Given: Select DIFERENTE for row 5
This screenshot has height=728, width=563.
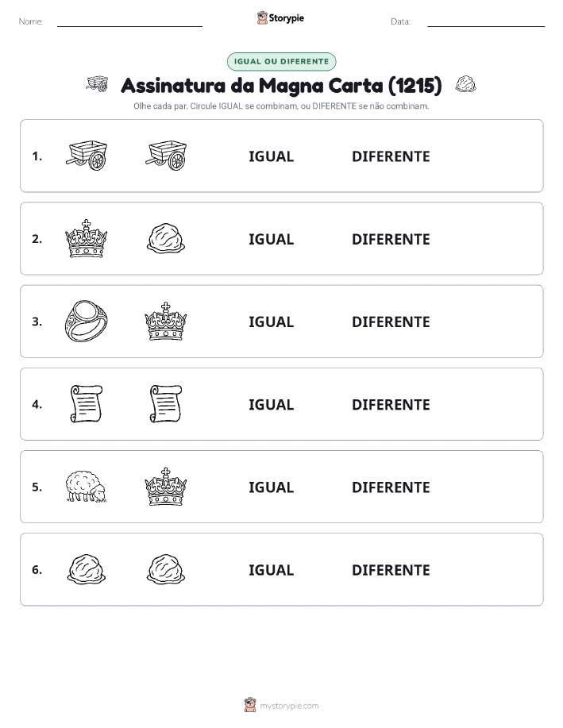Looking at the screenshot, I should click(x=391, y=487).
